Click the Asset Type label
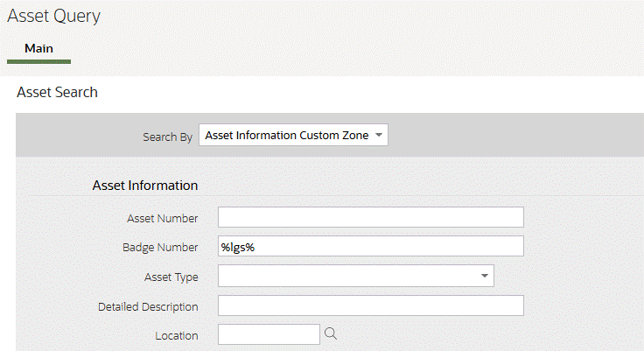 tap(171, 277)
